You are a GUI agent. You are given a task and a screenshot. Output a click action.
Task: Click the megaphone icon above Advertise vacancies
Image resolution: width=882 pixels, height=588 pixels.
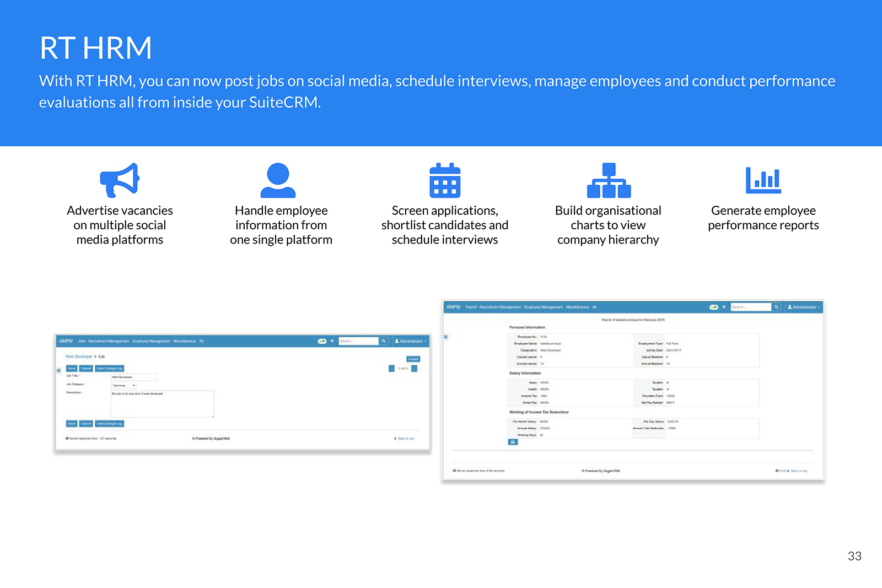[x=120, y=180]
